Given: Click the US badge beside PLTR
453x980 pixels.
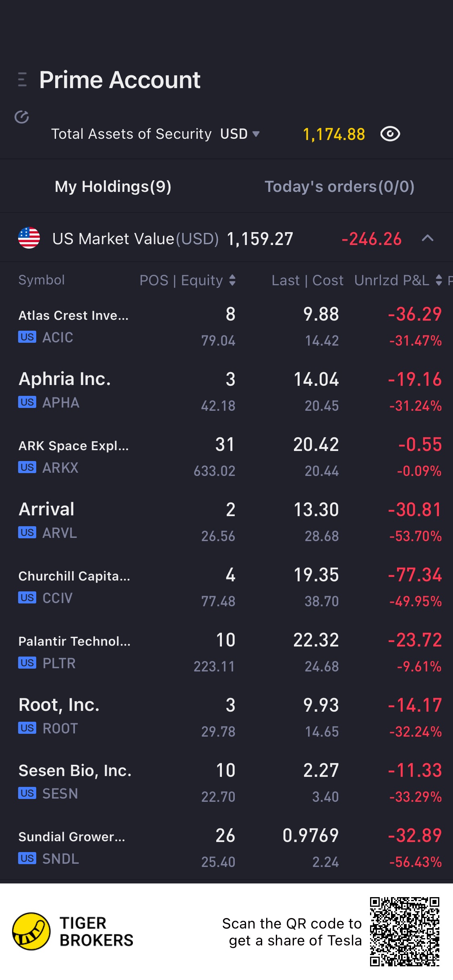Looking at the screenshot, I should [x=27, y=663].
